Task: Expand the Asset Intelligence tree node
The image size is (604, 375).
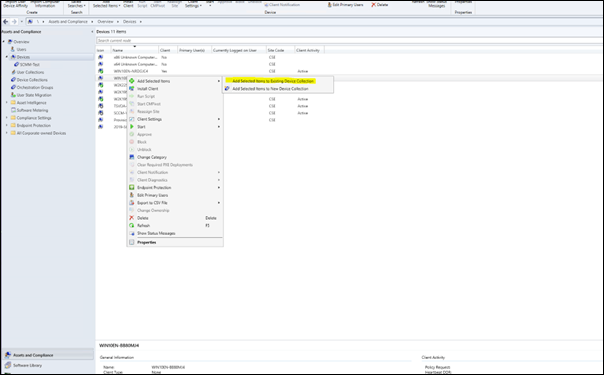Action: coord(7,102)
